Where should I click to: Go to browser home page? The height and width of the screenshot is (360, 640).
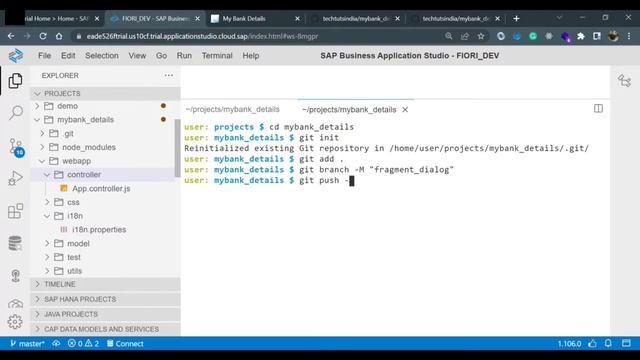pyautogui.click(x=59, y=36)
